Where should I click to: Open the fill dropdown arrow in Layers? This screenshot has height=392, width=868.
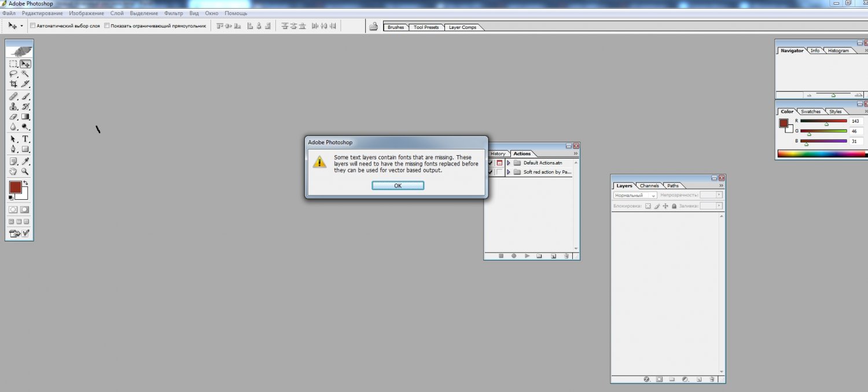719,206
